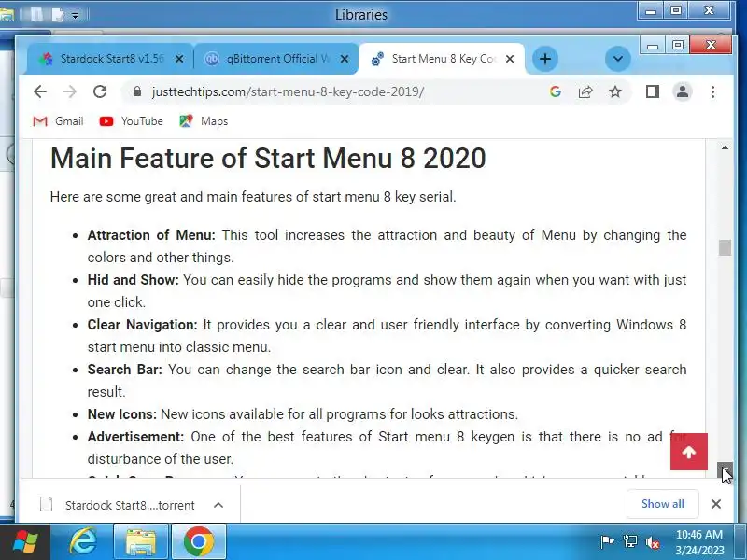Click red scroll-to-top arrow button

[689, 452]
